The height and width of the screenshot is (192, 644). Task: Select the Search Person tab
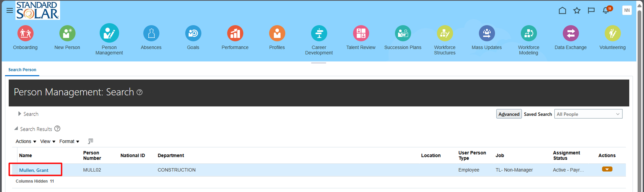click(22, 70)
